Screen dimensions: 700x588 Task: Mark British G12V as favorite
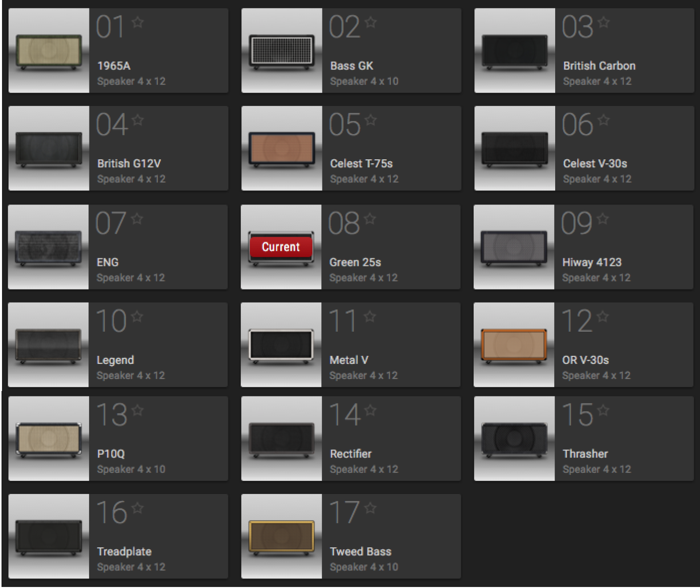point(138,120)
